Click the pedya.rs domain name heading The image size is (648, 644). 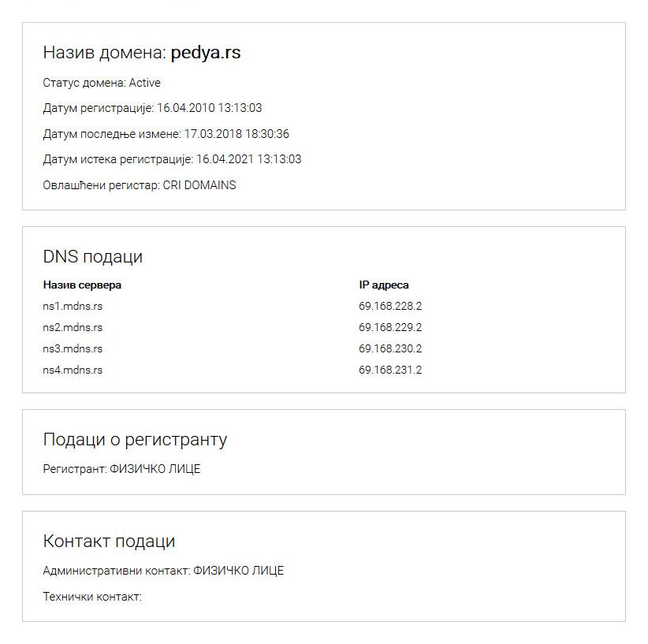coord(205,53)
